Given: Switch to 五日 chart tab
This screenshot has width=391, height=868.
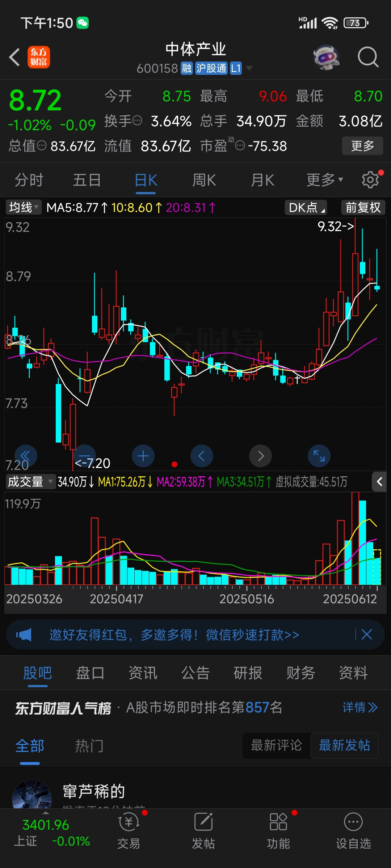Looking at the screenshot, I should click(x=87, y=180).
